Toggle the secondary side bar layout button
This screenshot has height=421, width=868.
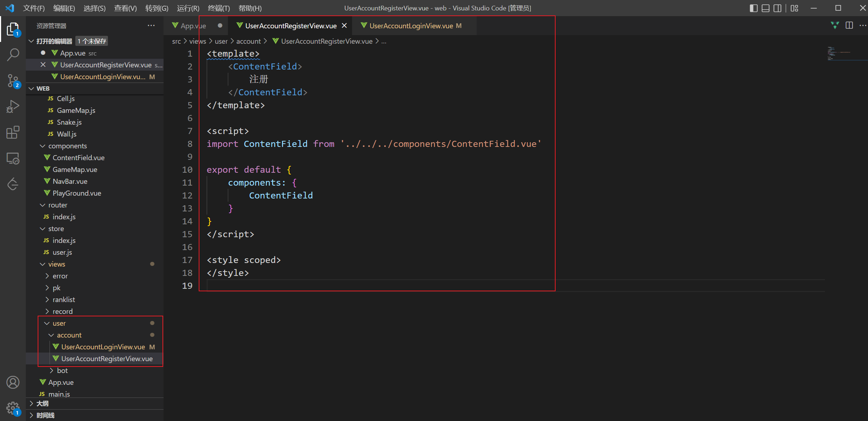(777, 8)
